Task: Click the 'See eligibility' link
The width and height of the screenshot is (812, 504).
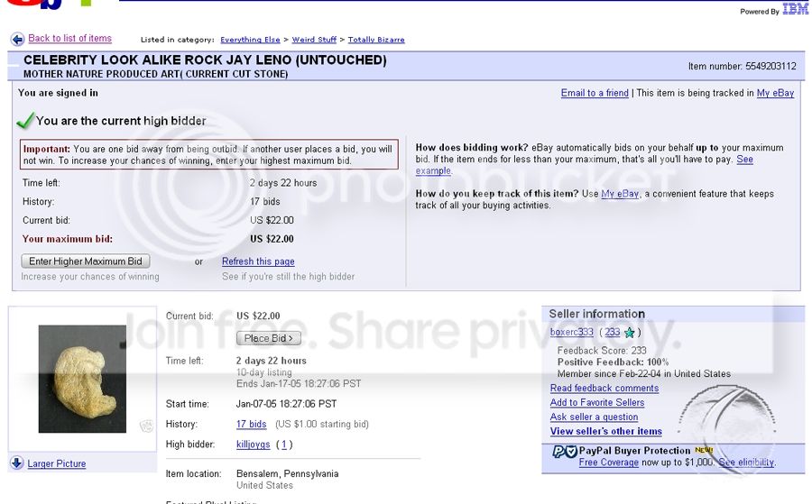Action: (746, 463)
